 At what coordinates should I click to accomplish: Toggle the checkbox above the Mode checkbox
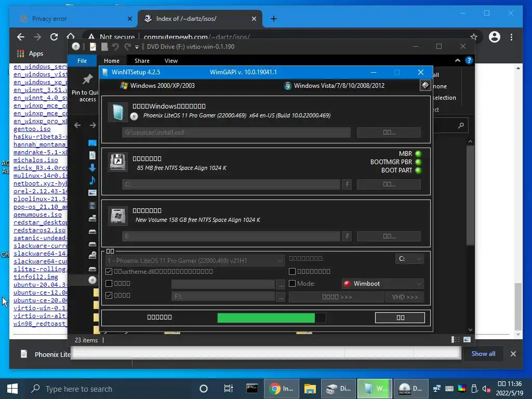(292, 271)
